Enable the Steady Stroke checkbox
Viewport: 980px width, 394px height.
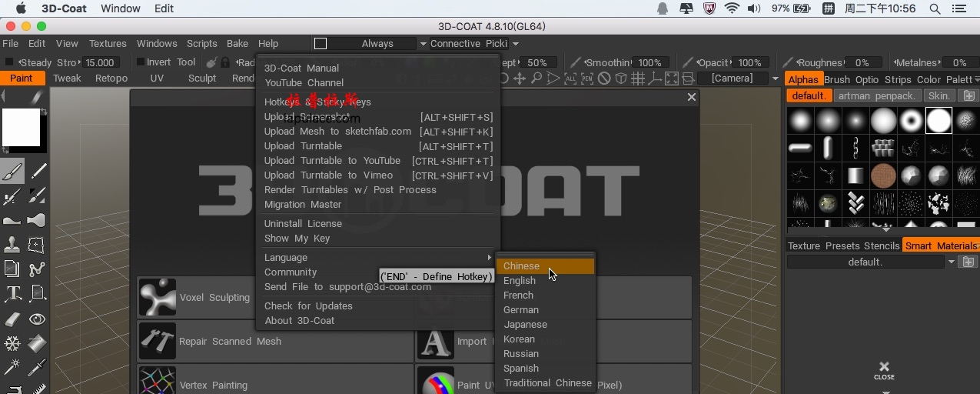tap(9, 62)
